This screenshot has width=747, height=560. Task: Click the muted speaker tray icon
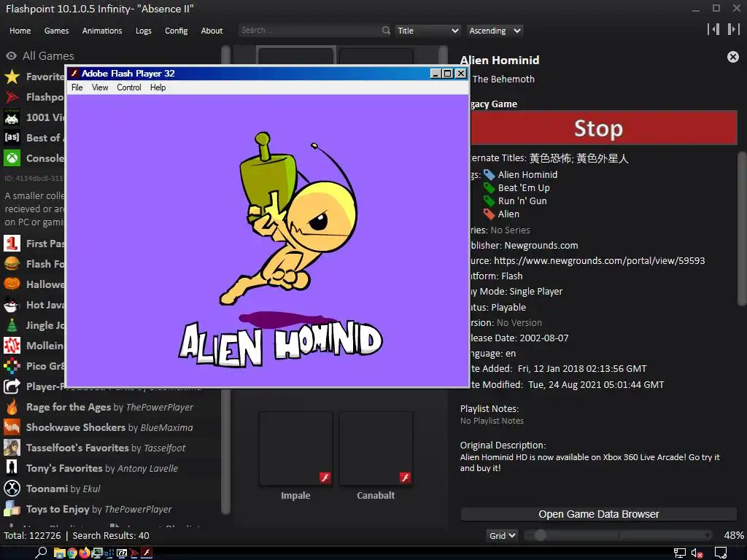[697, 553]
